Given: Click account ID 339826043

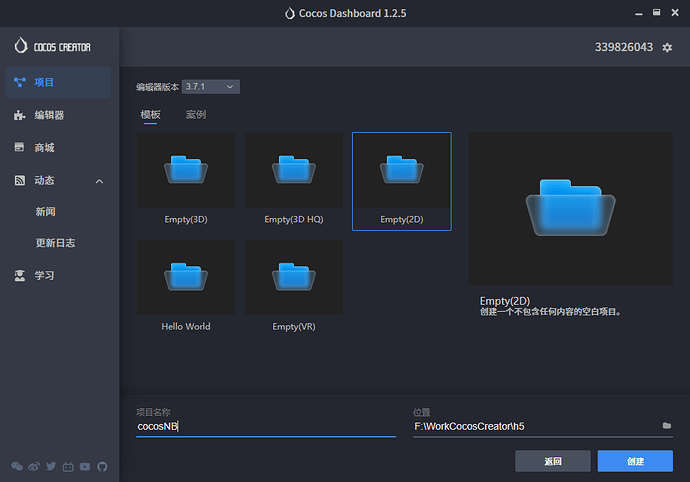Looking at the screenshot, I should (624, 47).
